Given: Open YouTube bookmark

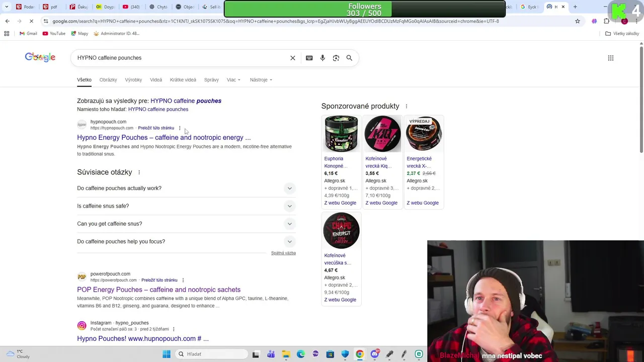Looking at the screenshot, I should (54, 33).
